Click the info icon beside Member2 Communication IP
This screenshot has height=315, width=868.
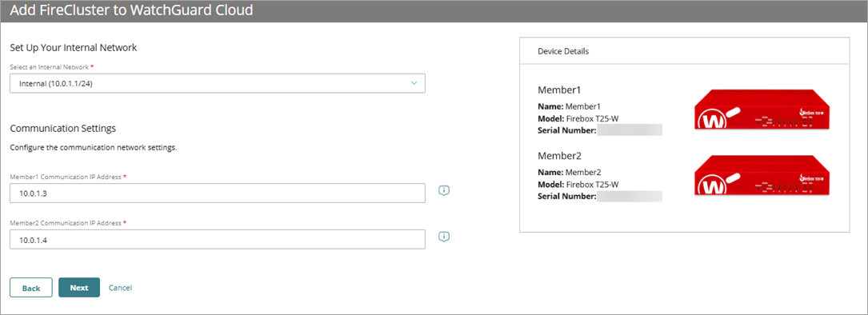click(x=444, y=237)
